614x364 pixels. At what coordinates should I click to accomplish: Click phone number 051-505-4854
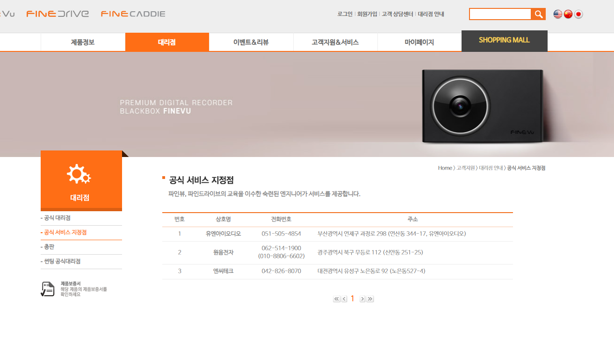click(282, 234)
